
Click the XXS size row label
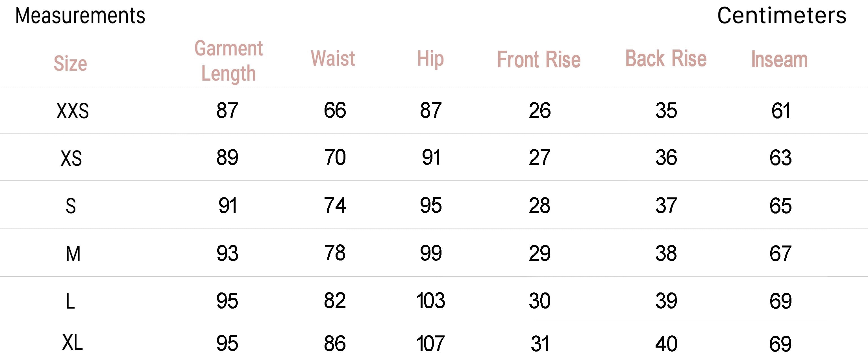(72, 111)
